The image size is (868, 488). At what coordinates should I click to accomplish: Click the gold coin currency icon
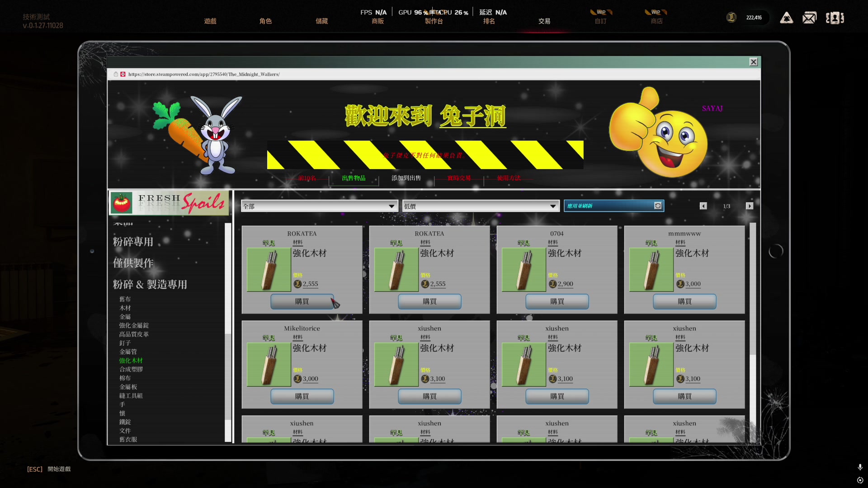pyautogui.click(x=731, y=18)
